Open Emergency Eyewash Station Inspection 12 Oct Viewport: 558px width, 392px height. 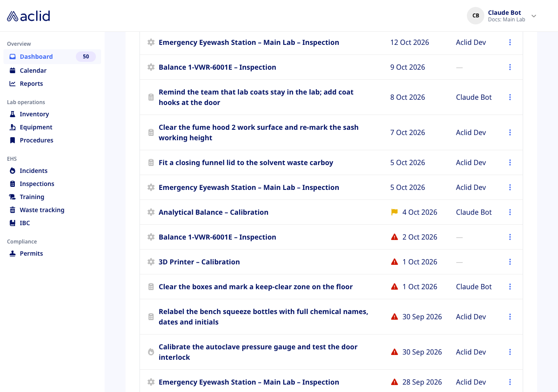[249, 42]
